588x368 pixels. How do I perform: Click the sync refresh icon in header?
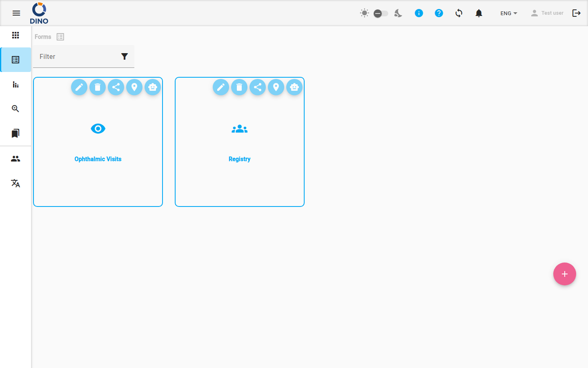(459, 13)
